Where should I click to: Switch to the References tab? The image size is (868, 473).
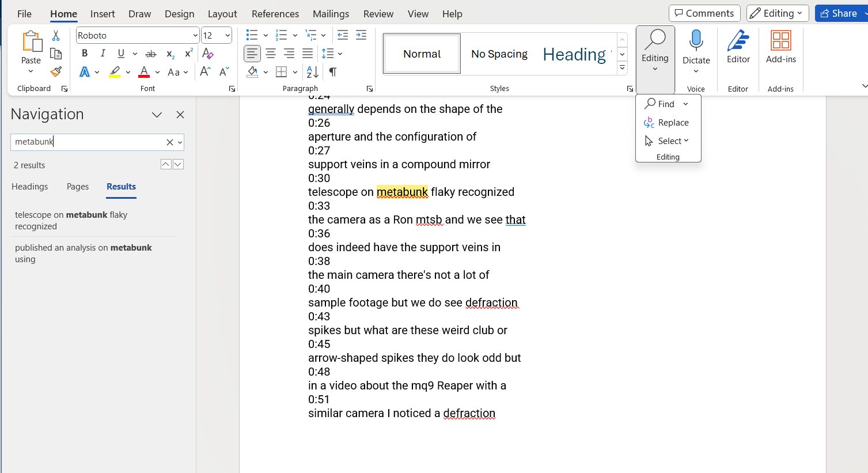point(275,14)
